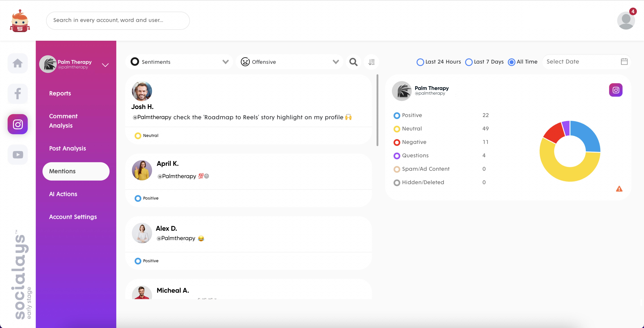Click Palm Therapy avatar in the stats panel
The width and height of the screenshot is (644, 328).
pyautogui.click(x=402, y=91)
